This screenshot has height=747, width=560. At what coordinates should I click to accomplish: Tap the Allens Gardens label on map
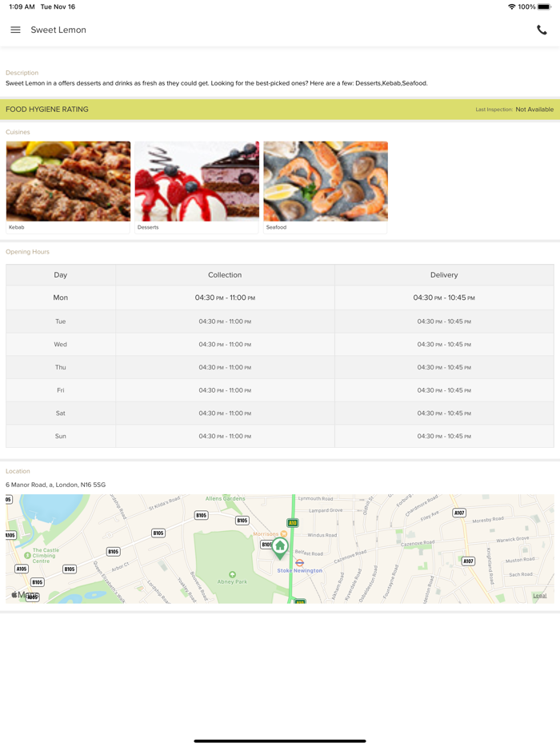225,498
